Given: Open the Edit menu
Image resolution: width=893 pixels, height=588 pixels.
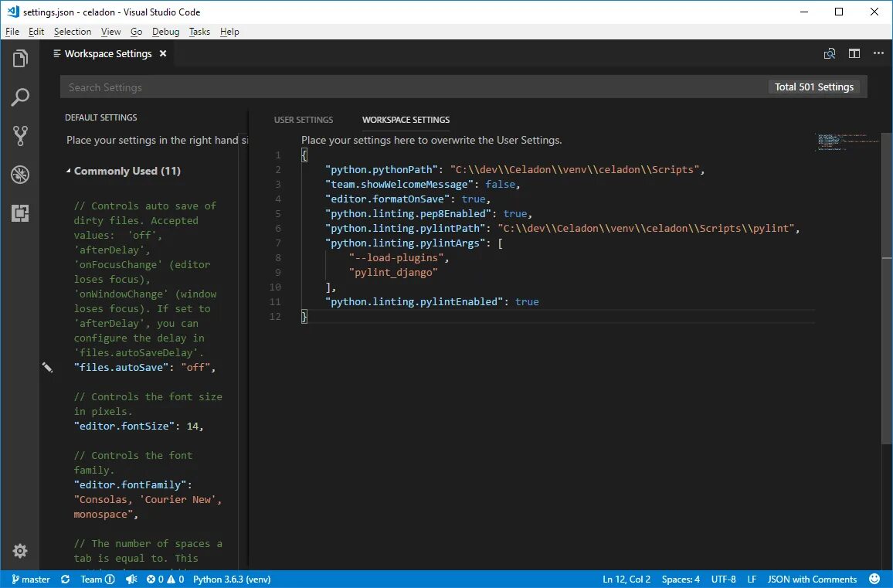Looking at the screenshot, I should pos(36,32).
